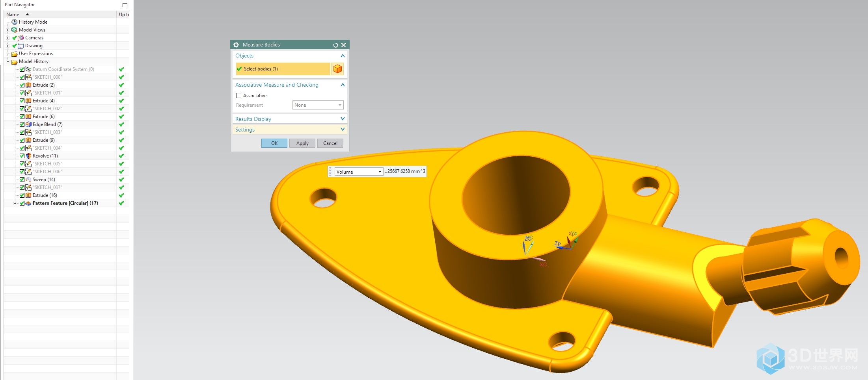This screenshot has width=868, height=380.
Task: Click the Pattern Feature Circular icon
Action: [x=28, y=203]
